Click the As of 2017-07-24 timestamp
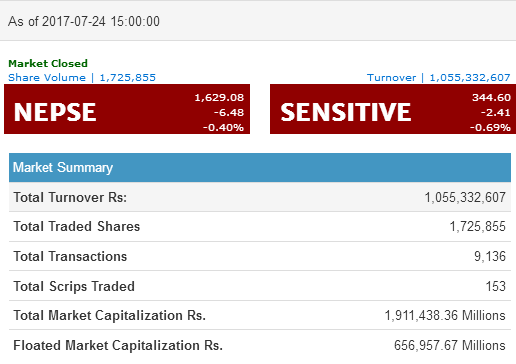Screen dimensions: 516x364 click(84, 21)
